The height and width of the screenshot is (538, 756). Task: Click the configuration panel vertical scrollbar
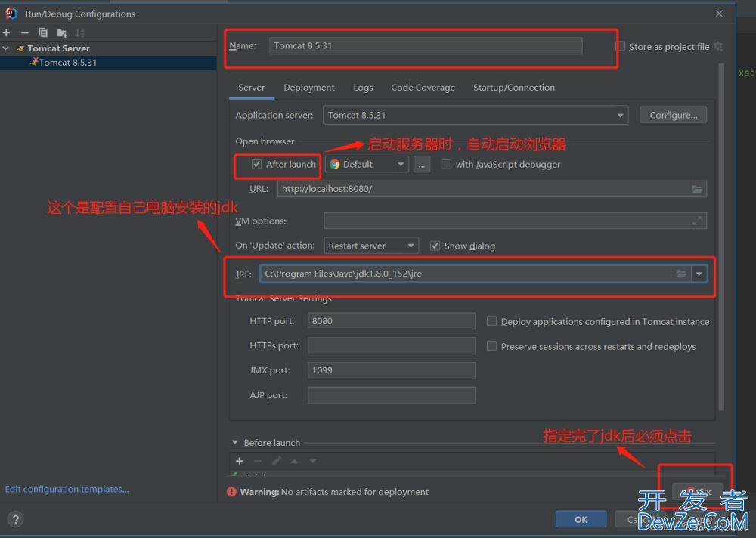tap(721, 237)
